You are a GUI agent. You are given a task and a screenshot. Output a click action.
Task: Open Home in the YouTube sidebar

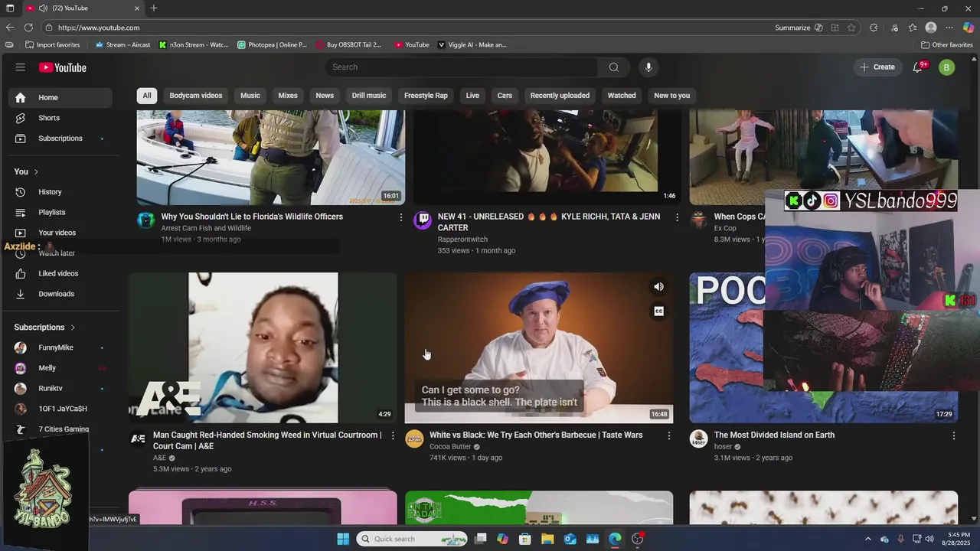coord(60,98)
